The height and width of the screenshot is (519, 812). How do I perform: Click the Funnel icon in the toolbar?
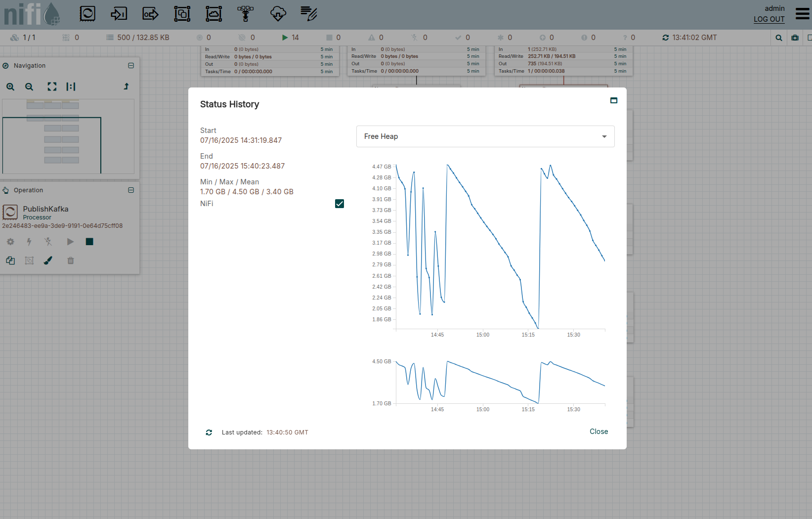245,14
